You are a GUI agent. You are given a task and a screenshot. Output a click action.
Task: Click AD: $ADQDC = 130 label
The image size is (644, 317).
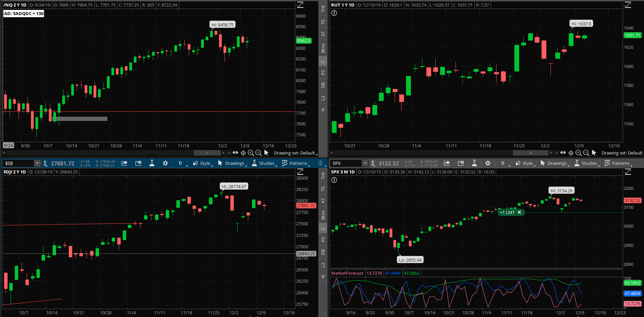[x=24, y=13]
